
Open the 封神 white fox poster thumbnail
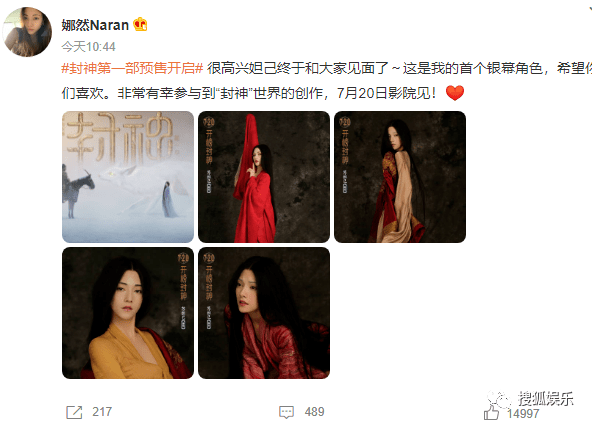pos(128,177)
